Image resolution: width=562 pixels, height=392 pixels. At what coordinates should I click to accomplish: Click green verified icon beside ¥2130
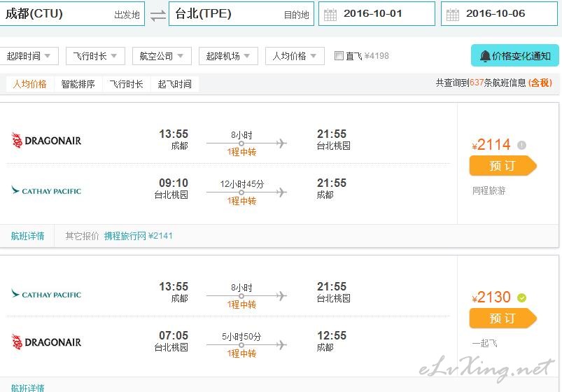click(522, 297)
